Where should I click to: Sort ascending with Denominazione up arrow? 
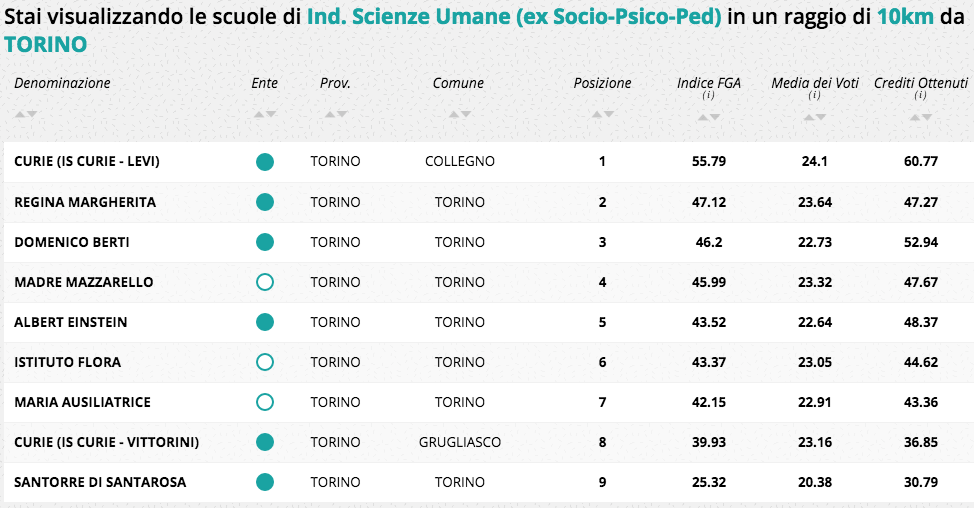point(20,114)
